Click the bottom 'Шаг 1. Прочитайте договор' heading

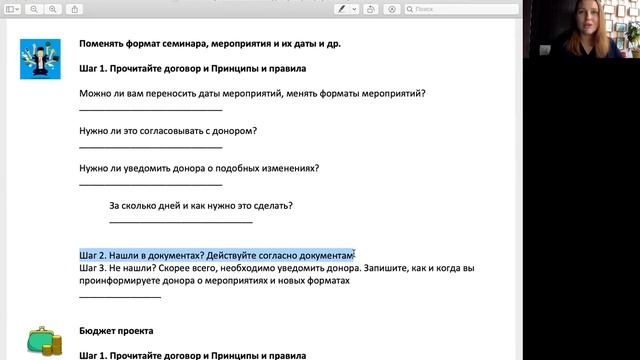pyautogui.click(x=193, y=355)
